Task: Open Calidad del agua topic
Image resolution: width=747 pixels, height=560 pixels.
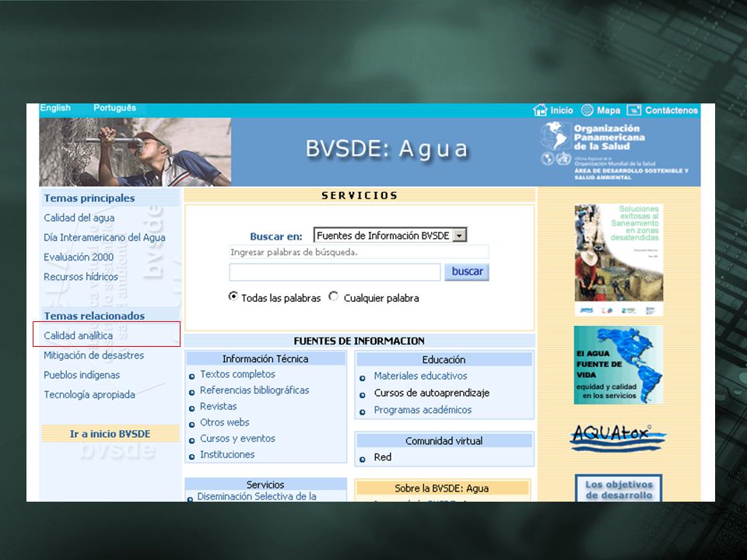Action: (x=79, y=218)
